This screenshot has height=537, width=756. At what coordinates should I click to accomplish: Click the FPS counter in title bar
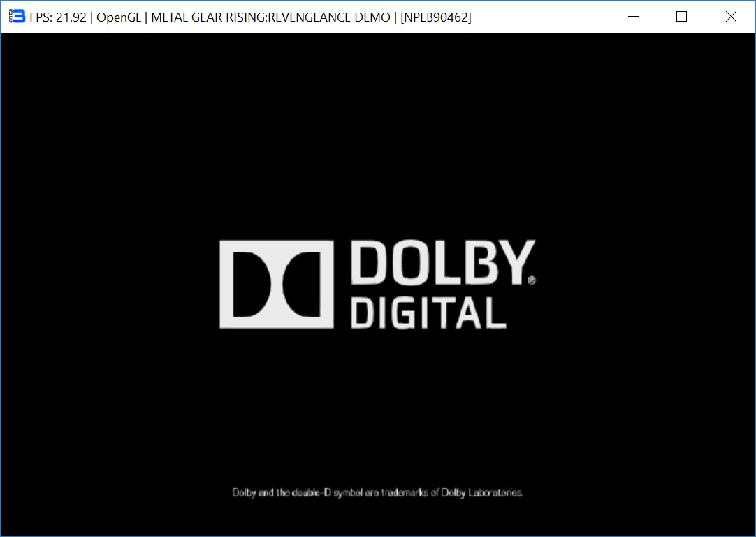click(58, 17)
